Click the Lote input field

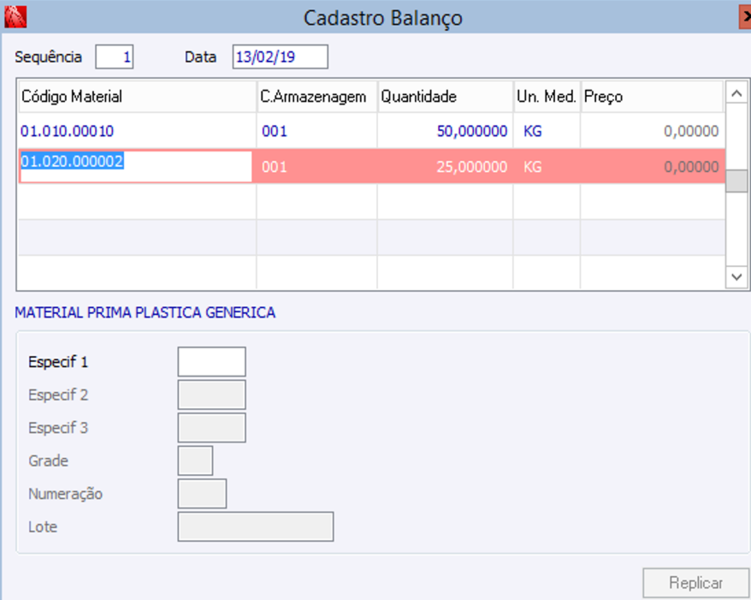(256, 527)
